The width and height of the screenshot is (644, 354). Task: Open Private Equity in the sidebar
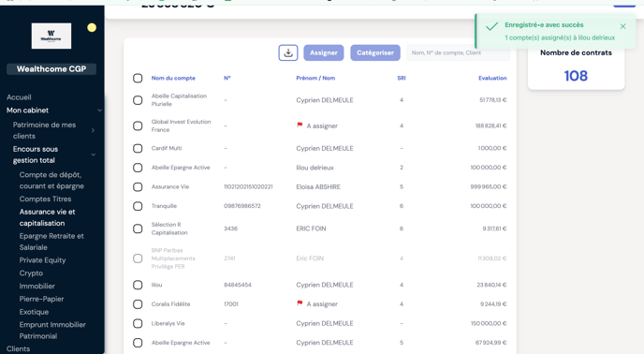coord(42,260)
